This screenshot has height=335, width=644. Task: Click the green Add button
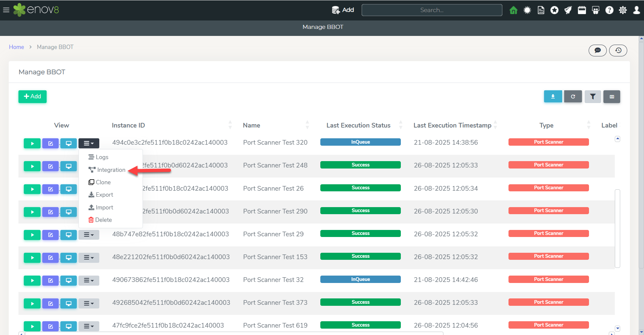(x=33, y=97)
